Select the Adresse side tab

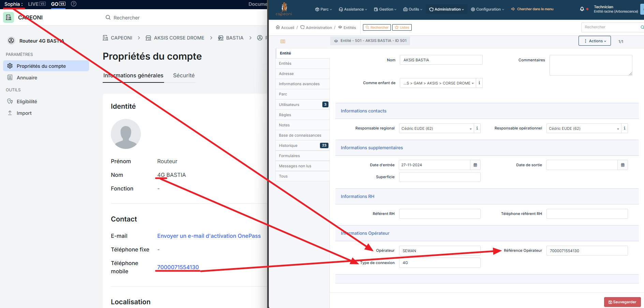pyautogui.click(x=303, y=74)
